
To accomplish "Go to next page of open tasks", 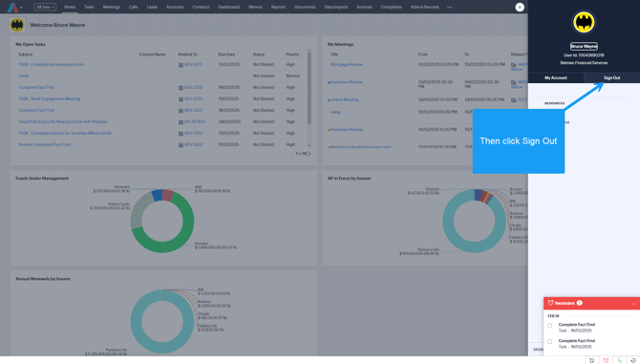I will [x=309, y=154].
